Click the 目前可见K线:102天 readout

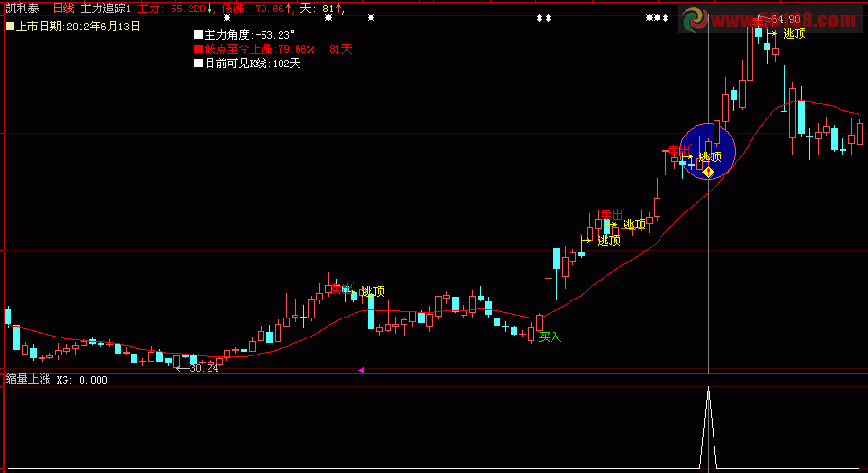[x=252, y=64]
